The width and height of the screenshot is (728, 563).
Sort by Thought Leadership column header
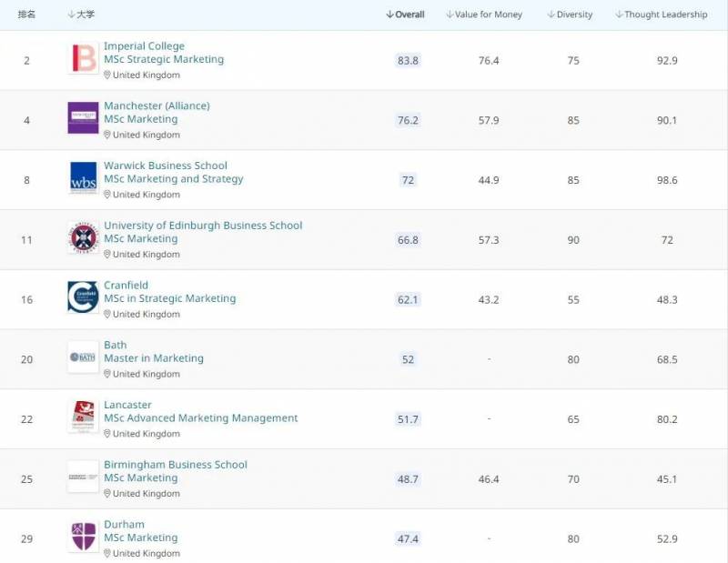coord(662,15)
